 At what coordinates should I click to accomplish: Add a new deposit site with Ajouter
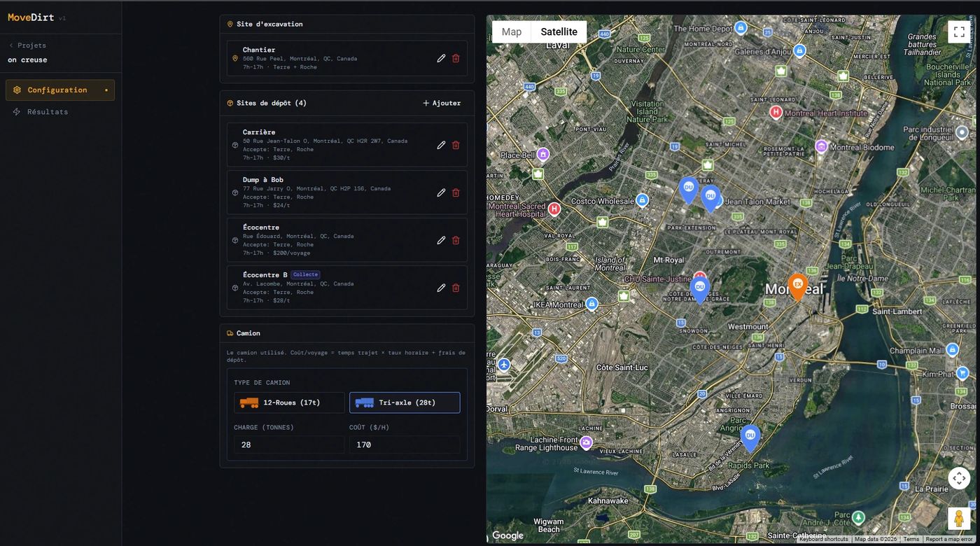pos(442,103)
